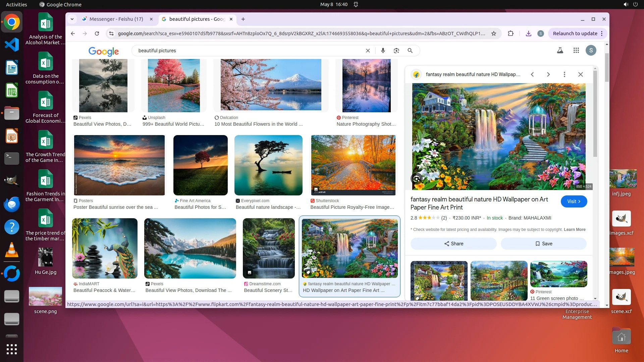The width and height of the screenshot is (644, 362).
Task: Open Activities menu in top bar
Action: coord(16,4)
